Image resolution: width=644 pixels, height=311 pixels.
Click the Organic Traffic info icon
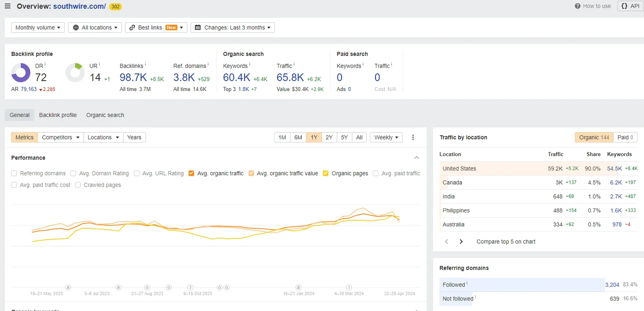tap(294, 64)
